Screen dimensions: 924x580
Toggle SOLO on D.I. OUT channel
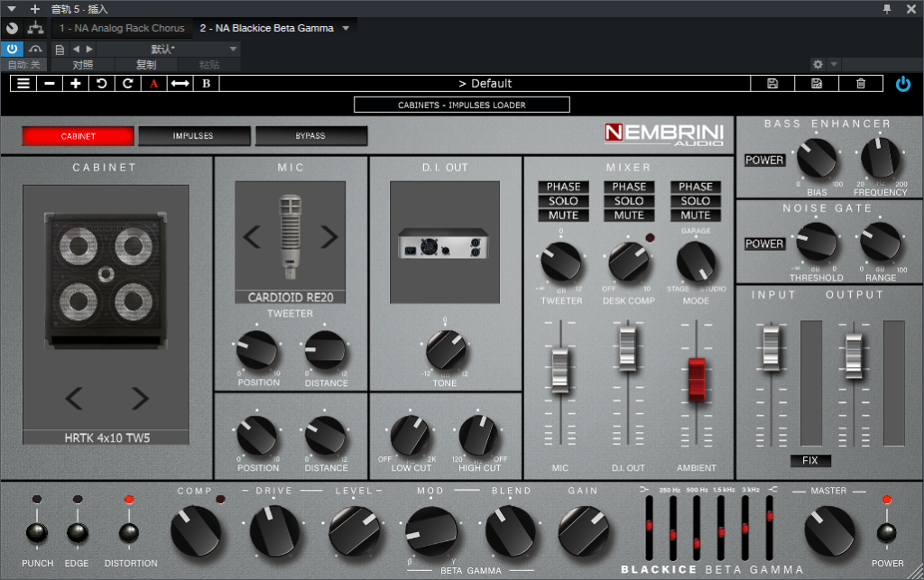(629, 201)
